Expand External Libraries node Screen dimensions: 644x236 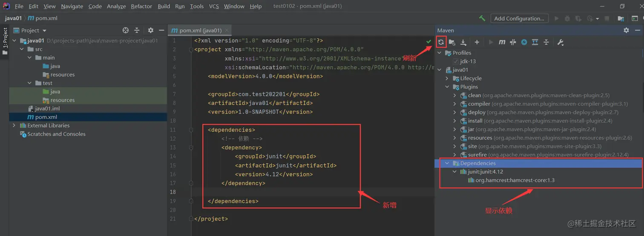tap(14, 125)
